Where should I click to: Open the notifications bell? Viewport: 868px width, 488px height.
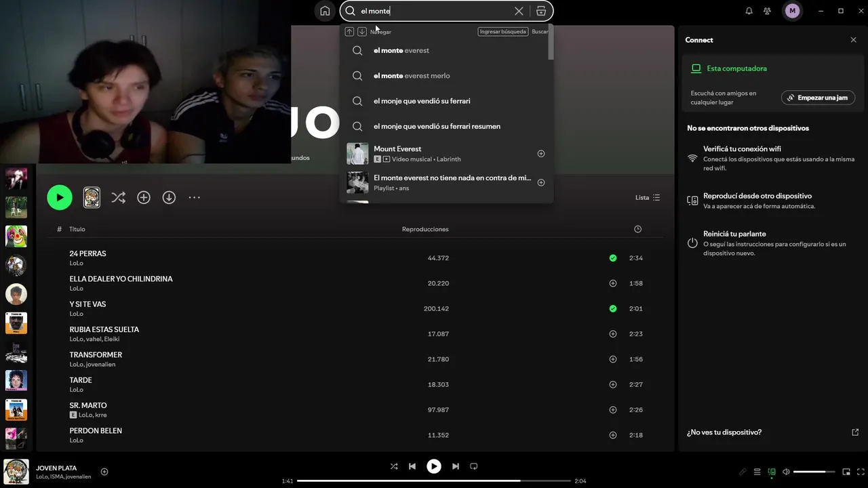tap(749, 11)
